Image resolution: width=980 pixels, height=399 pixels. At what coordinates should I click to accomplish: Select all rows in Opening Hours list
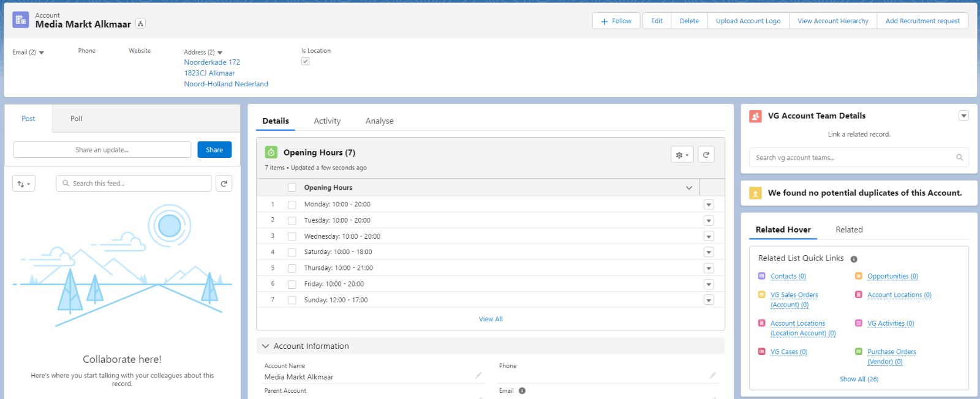(x=292, y=187)
